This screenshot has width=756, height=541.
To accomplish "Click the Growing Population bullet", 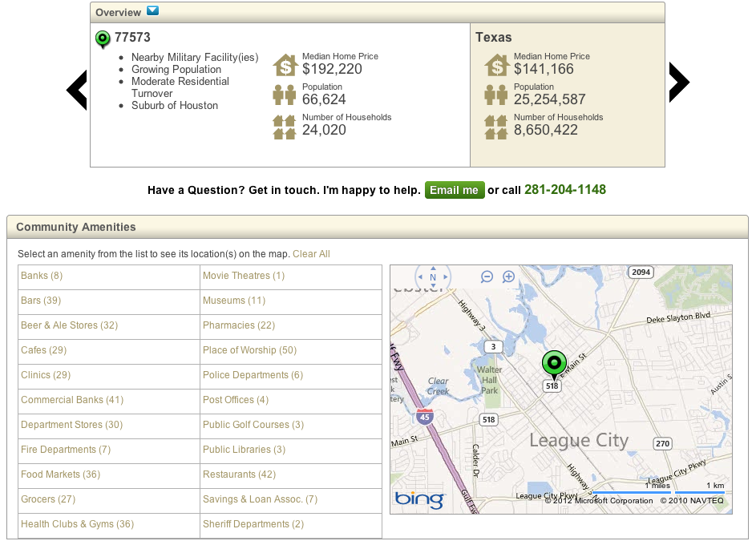I will pyautogui.click(x=176, y=70).
